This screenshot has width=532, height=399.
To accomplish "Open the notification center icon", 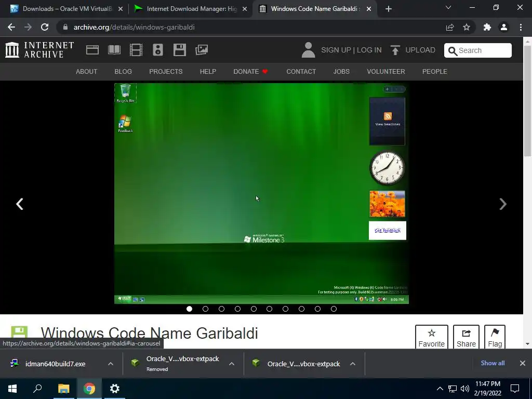I will click(x=515, y=389).
